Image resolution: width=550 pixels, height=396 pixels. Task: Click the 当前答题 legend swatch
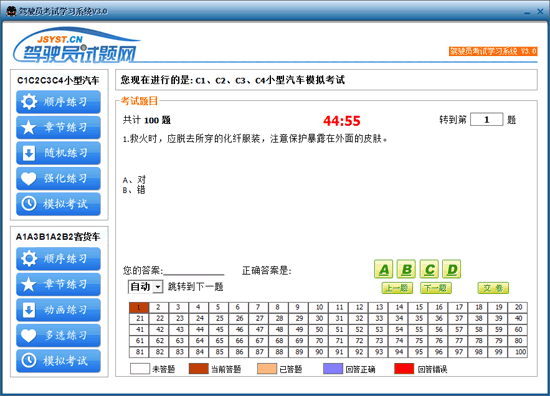199,369
